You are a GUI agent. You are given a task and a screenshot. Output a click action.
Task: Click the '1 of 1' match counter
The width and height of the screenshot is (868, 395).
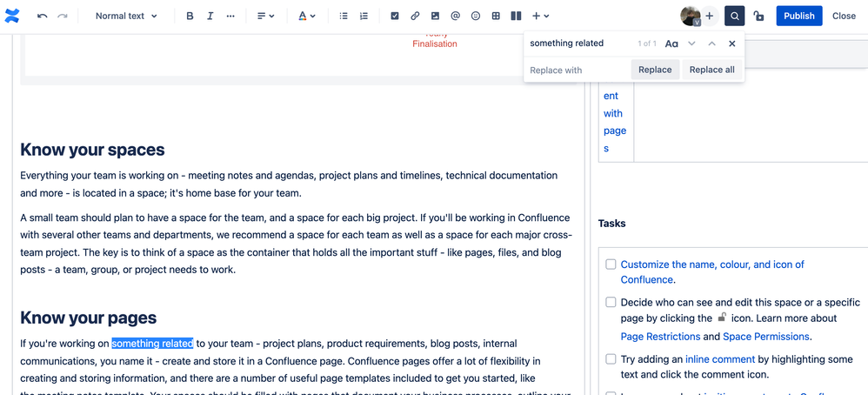[x=646, y=44]
